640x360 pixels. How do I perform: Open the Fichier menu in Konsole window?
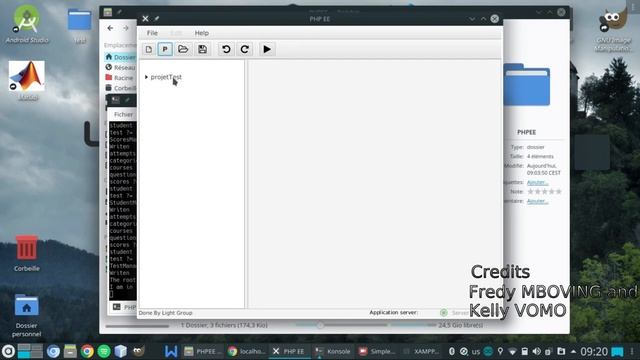tap(123, 115)
